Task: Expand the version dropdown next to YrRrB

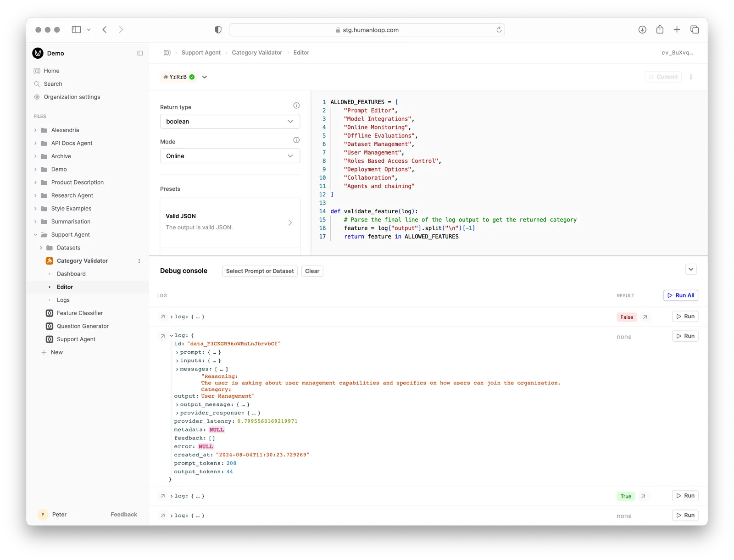Action: coord(205,77)
